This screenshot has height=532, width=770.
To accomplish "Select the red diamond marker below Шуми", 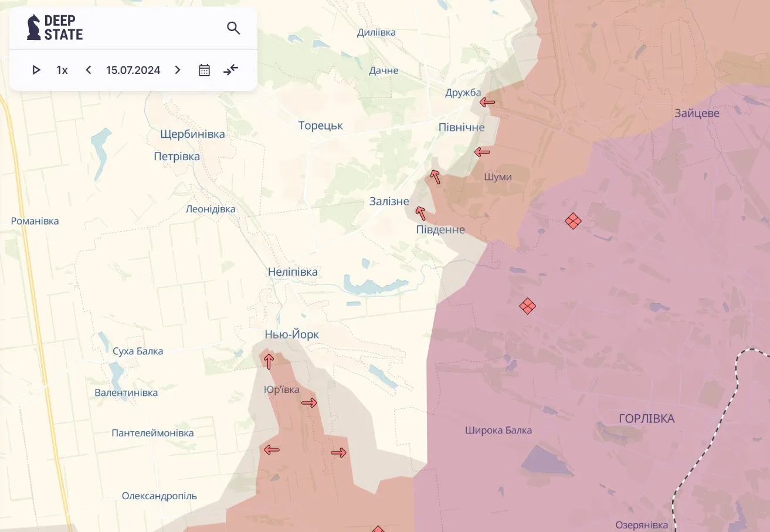I will pos(573,221).
